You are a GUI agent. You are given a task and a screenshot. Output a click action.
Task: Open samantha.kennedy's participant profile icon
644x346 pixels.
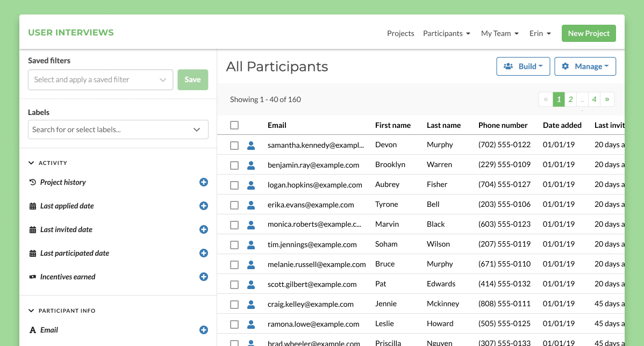pos(251,145)
